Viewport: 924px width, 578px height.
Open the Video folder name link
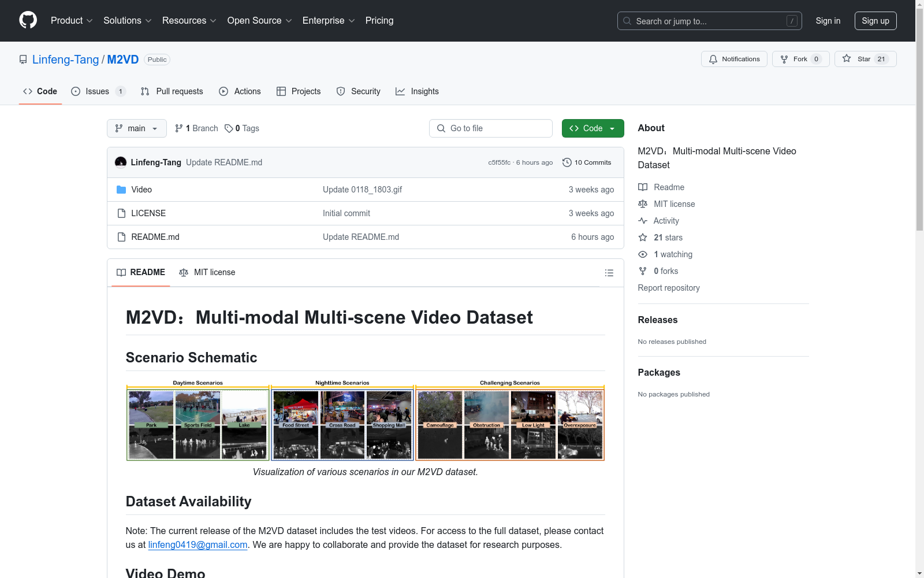tap(141, 190)
